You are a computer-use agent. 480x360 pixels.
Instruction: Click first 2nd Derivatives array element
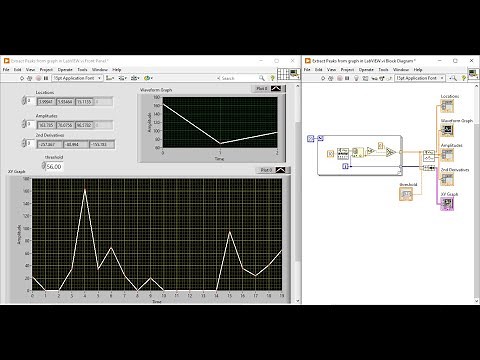(50, 145)
